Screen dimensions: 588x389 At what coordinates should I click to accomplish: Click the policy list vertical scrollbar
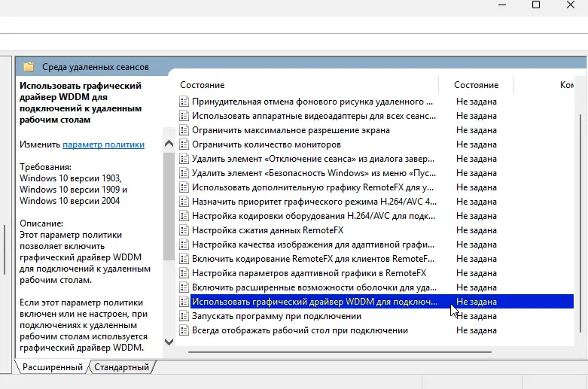(x=580, y=223)
